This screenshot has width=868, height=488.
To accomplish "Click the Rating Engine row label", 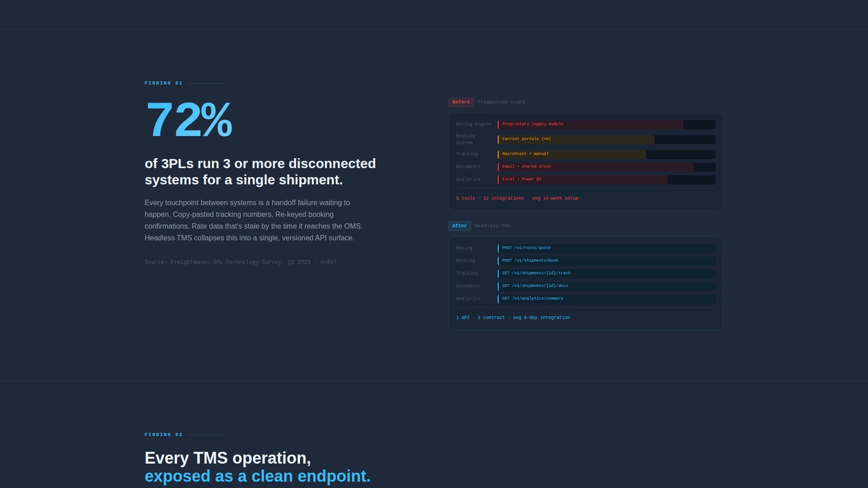I will click(x=473, y=124).
